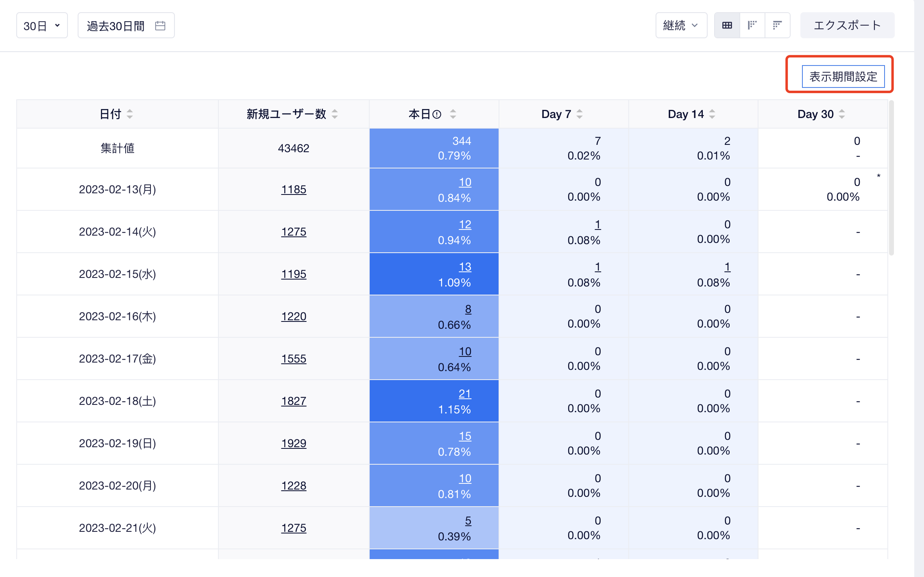
Task: Click 本日 value 12 for 2023-02-14
Action: pyautogui.click(x=465, y=224)
